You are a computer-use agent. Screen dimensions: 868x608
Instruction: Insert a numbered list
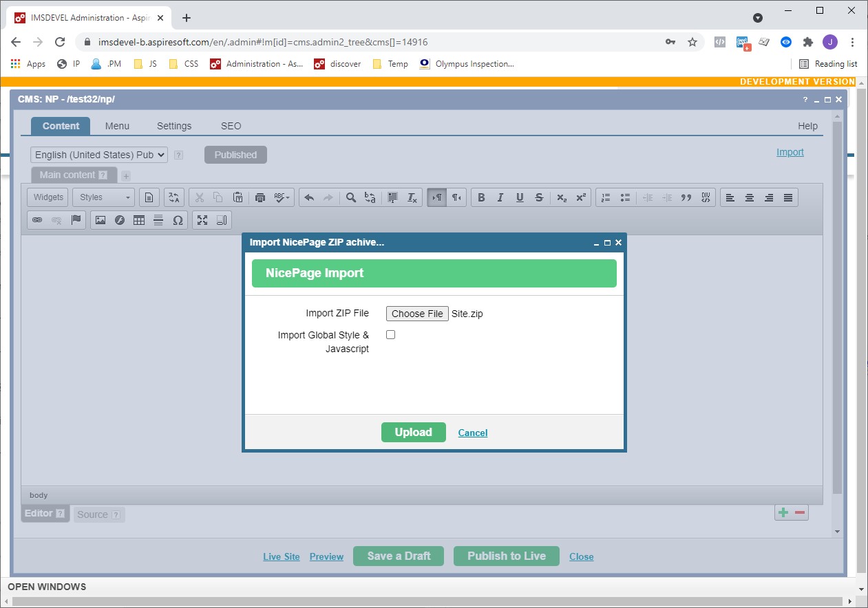(x=606, y=198)
